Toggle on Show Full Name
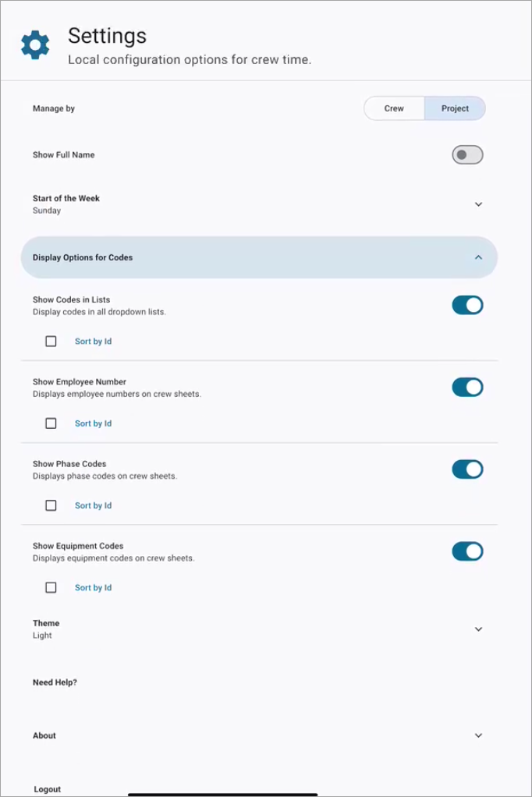 [x=466, y=154]
